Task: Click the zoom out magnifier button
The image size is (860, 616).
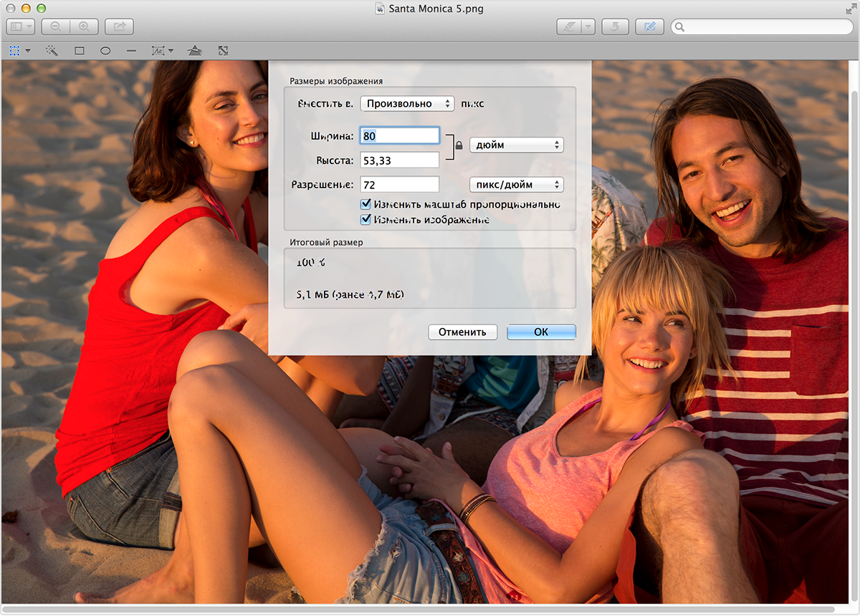Action: [x=55, y=27]
